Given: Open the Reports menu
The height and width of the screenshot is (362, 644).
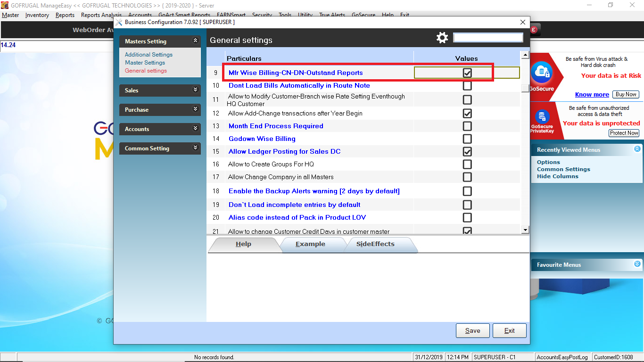Looking at the screenshot, I should (x=65, y=15).
